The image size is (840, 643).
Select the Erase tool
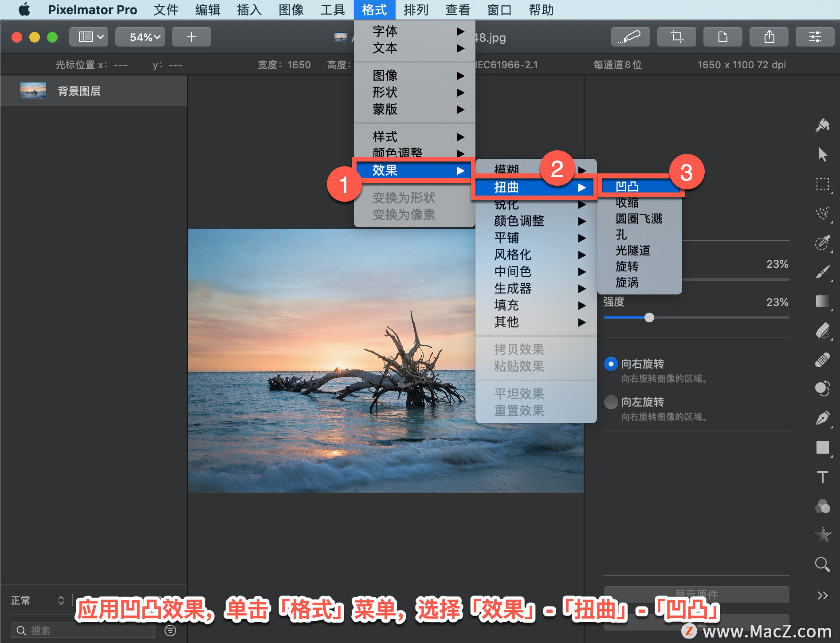pos(823,330)
